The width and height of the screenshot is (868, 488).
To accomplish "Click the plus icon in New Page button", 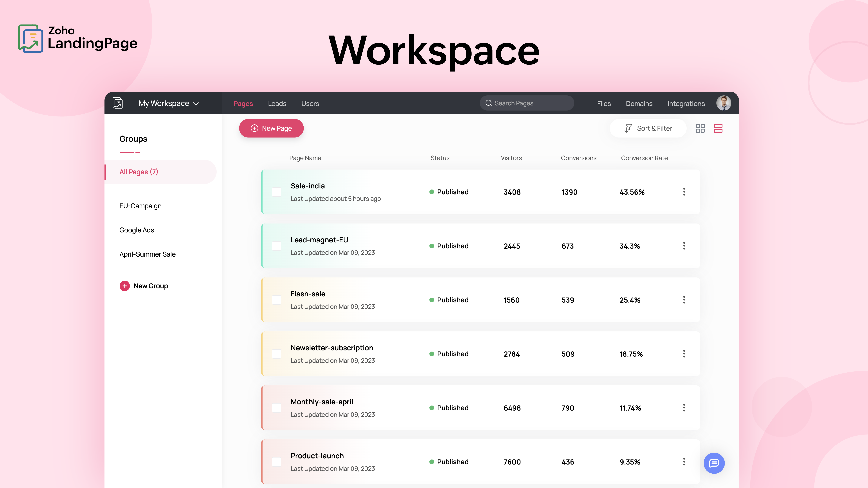I will 254,128.
